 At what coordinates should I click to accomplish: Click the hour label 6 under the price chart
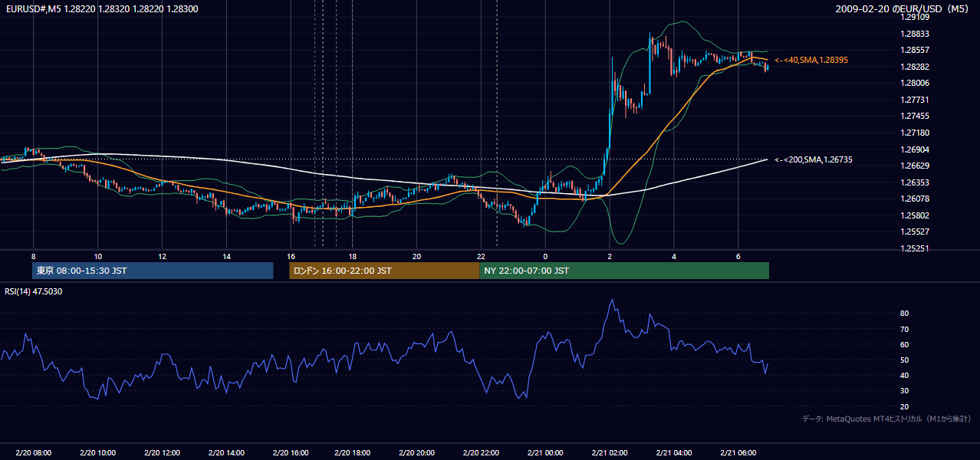(x=738, y=256)
